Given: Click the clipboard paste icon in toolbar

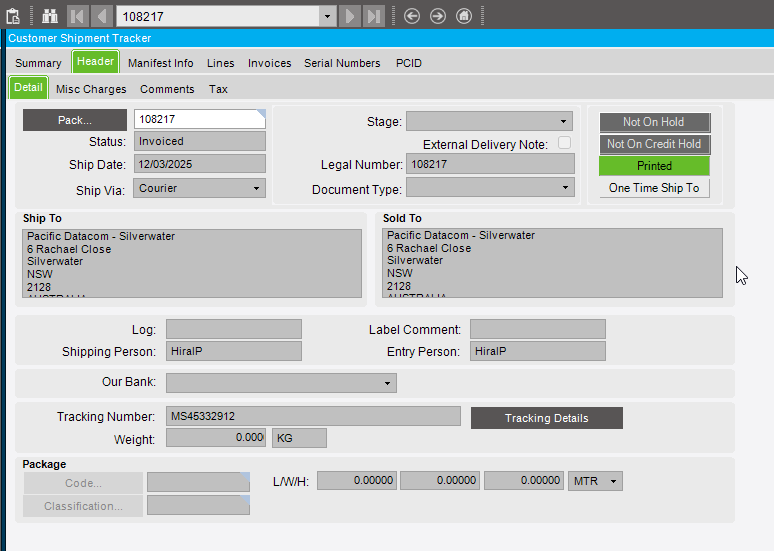Looking at the screenshot, I should click(x=13, y=16).
